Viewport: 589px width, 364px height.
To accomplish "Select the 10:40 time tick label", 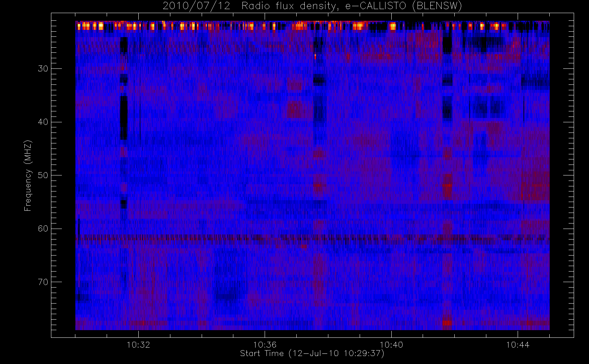I will click(391, 345).
